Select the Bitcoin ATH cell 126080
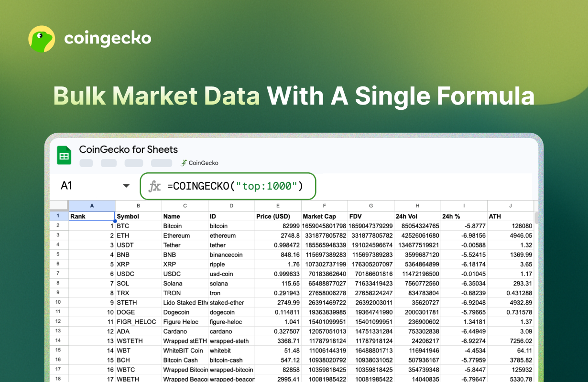Viewport: 588px width, 382px height. click(x=510, y=226)
